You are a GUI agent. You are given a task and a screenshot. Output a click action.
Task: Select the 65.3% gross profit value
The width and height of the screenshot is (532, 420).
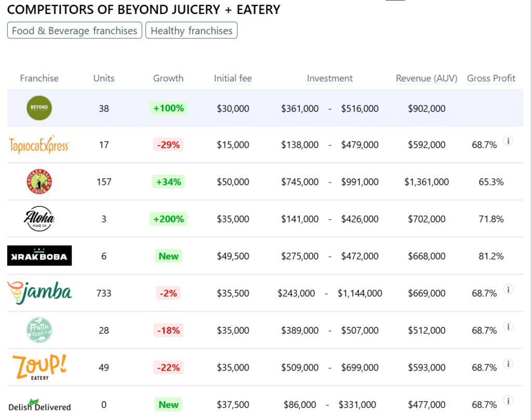[x=491, y=182]
